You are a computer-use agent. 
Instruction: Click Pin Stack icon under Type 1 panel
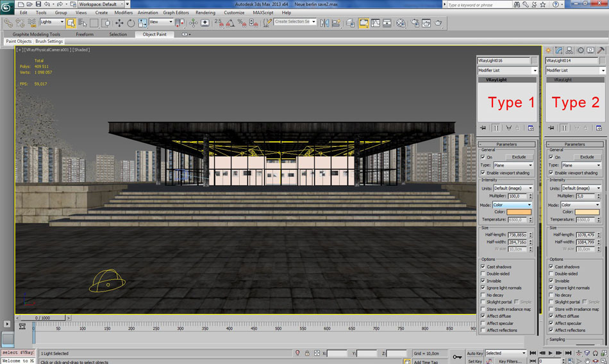[483, 128]
